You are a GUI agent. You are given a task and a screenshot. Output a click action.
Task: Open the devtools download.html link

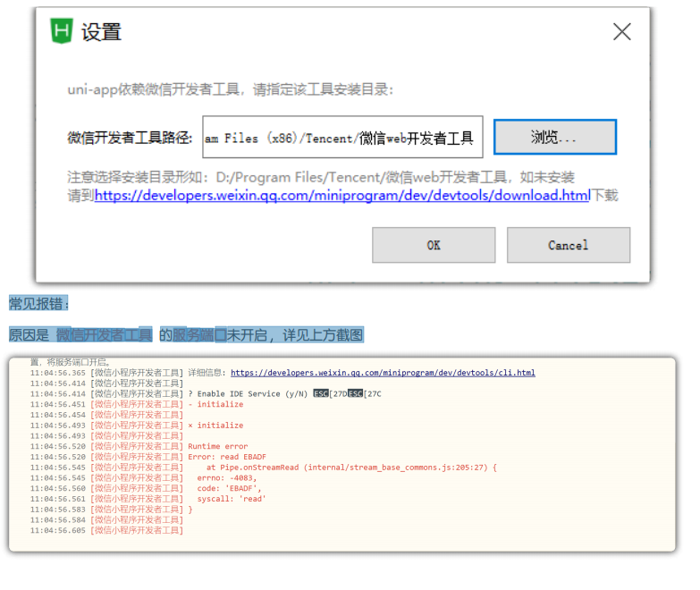point(342,196)
